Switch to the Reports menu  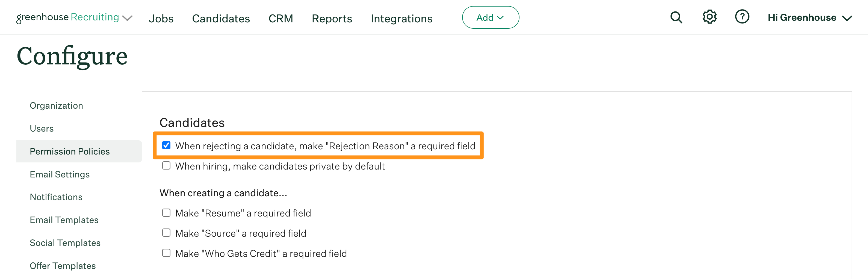pyautogui.click(x=332, y=19)
